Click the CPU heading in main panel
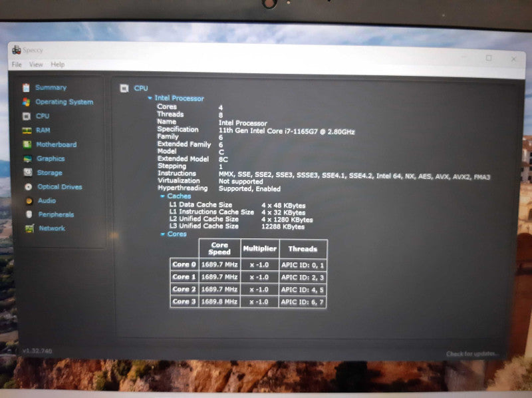This screenshot has width=532, height=398. click(141, 89)
